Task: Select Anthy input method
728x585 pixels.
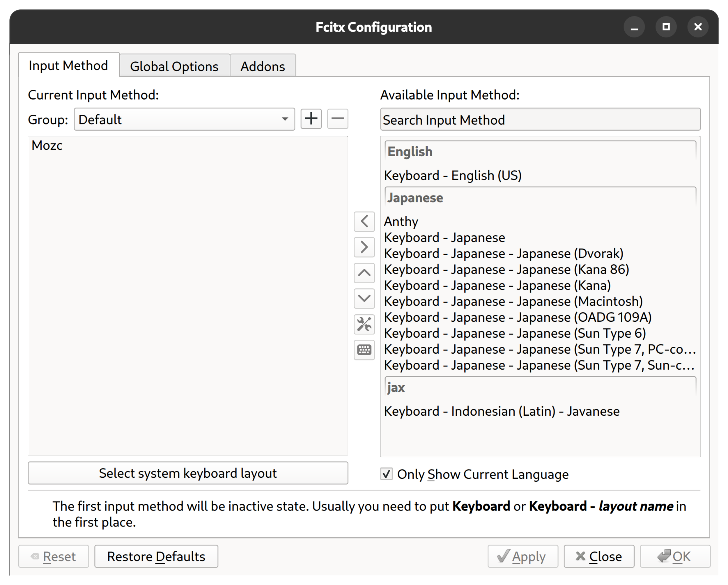Action: click(540, 222)
